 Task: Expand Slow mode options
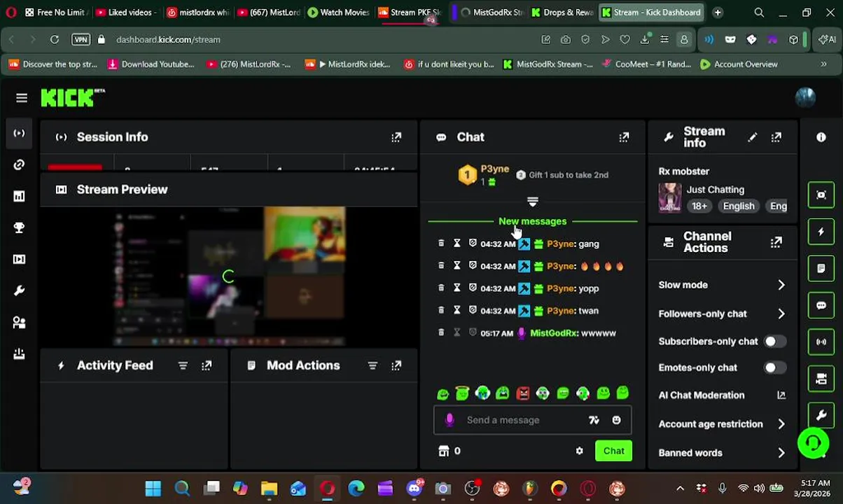pyautogui.click(x=781, y=285)
